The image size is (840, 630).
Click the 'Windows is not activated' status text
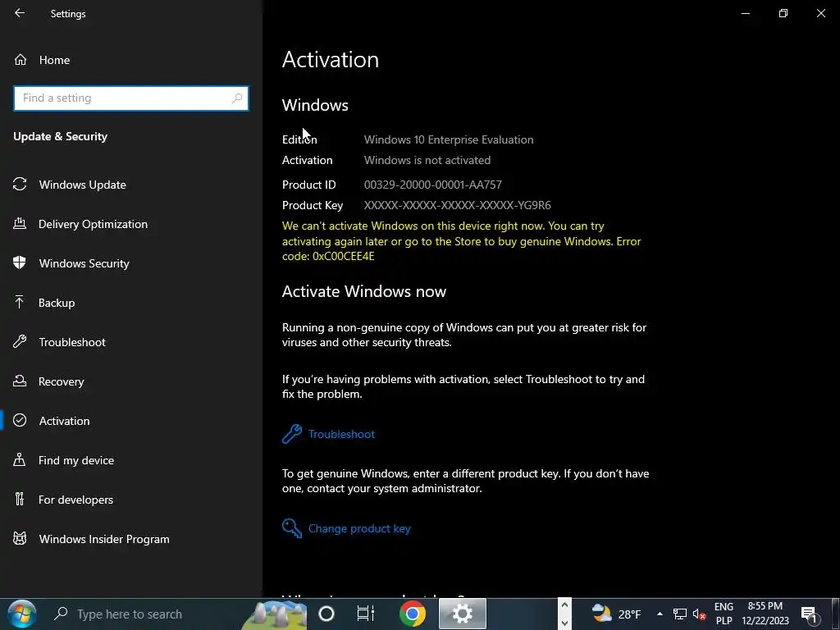coord(427,160)
